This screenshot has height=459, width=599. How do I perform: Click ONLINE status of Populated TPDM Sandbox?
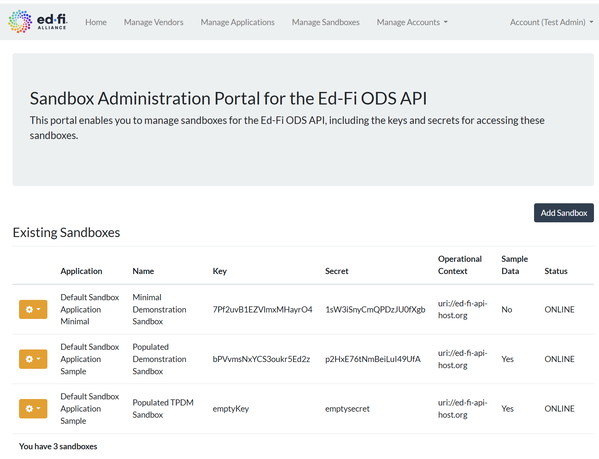[559, 409]
